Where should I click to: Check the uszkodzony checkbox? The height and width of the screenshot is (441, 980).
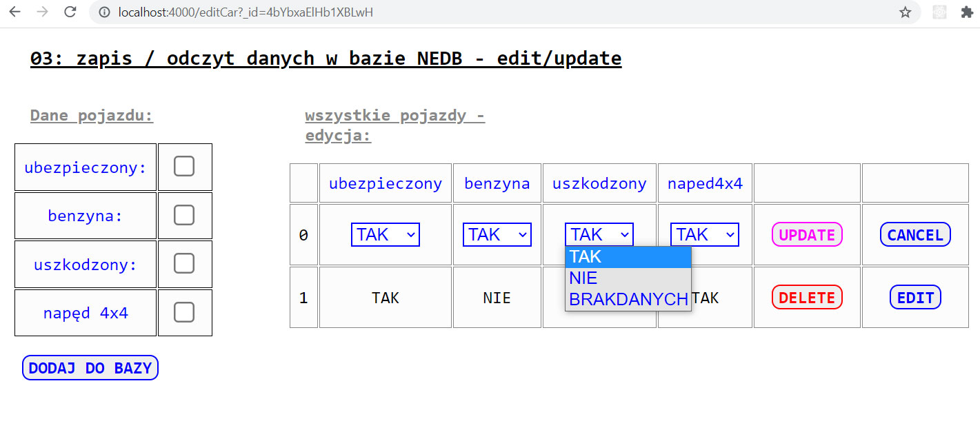coord(184,263)
